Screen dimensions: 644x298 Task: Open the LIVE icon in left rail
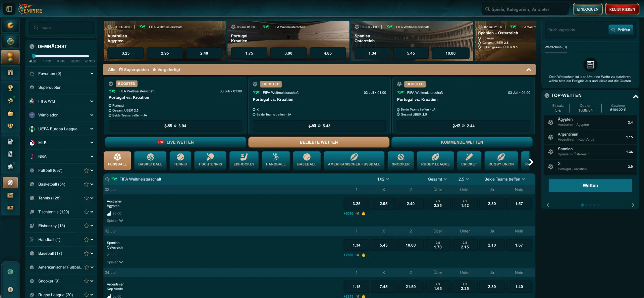point(10,195)
